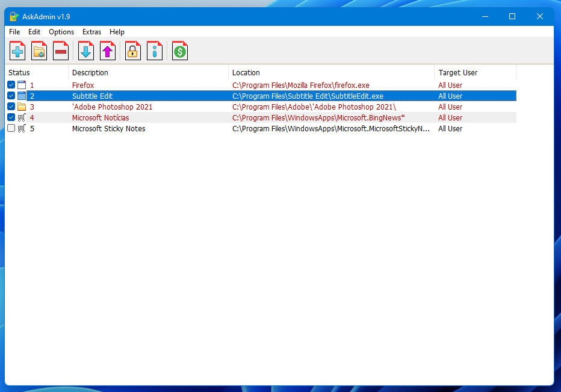Image resolution: width=561 pixels, height=392 pixels.
Task: Select the Microsoft Sticky Notes description entry
Action: pos(109,128)
